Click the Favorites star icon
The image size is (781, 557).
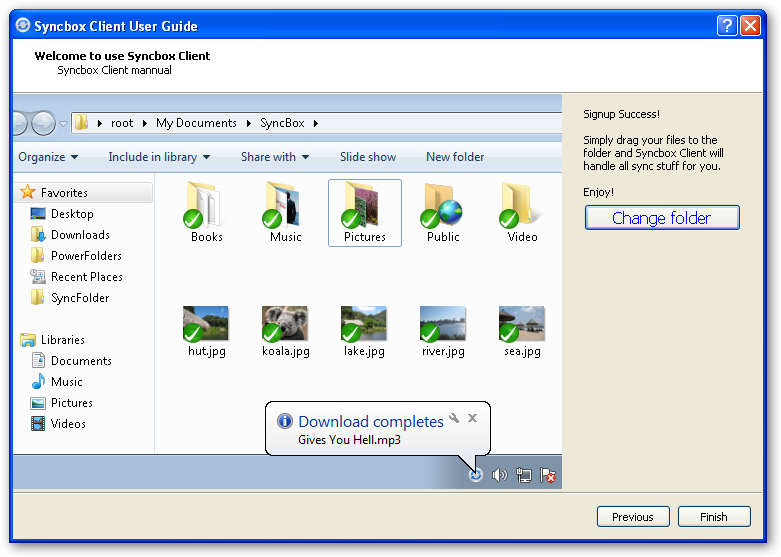pyautogui.click(x=28, y=192)
